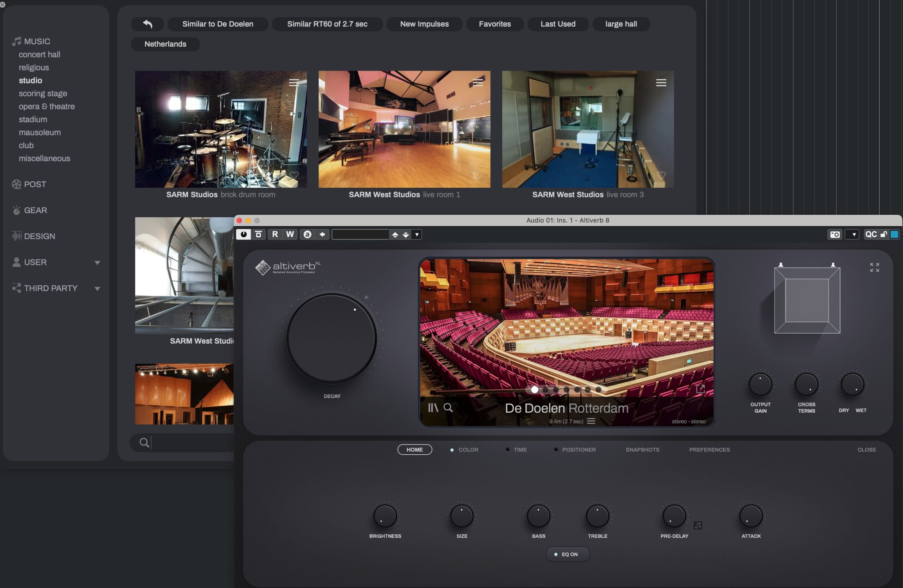
Task: Switch to the HOME tab
Action: tap(414, 449)
